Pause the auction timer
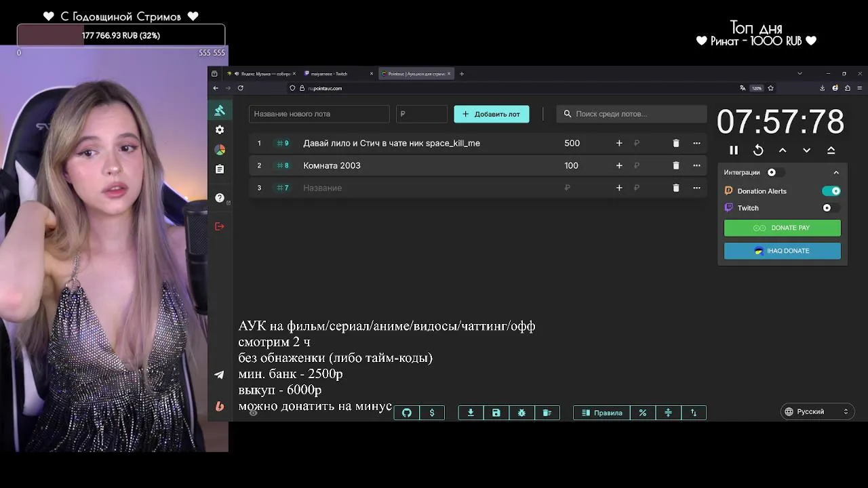Viewport: 868px width, 488px height. pos(734,150)
